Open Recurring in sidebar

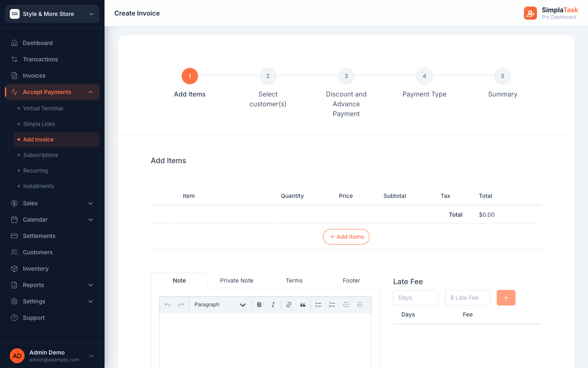(56, 171)
